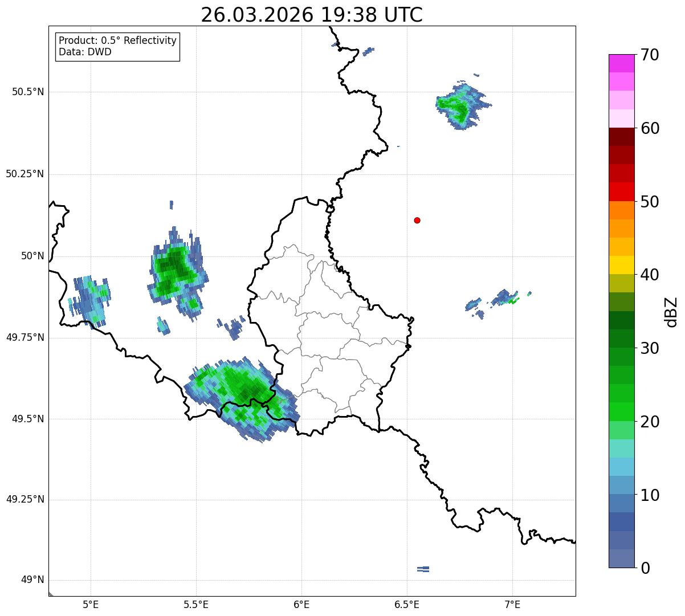Click the magenta top colorbar swatch
Viewport: 685px width, 616px height.
coord(621,63)
